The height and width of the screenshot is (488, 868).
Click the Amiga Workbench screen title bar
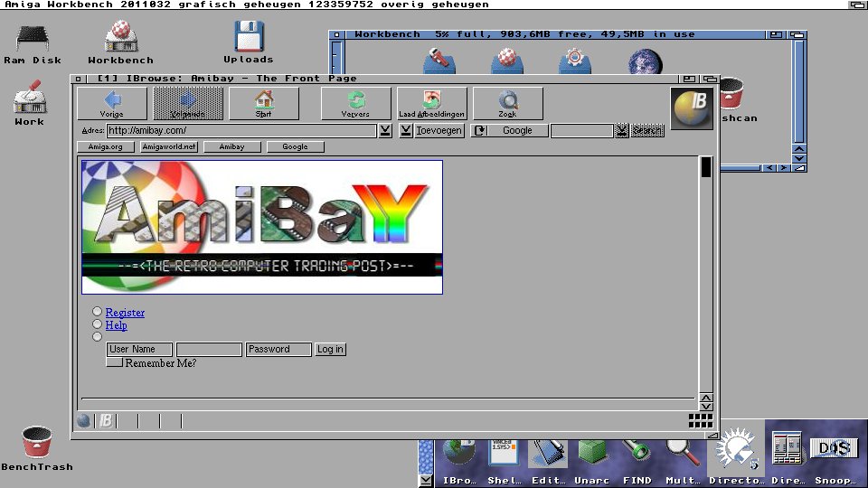coord(423,5)
